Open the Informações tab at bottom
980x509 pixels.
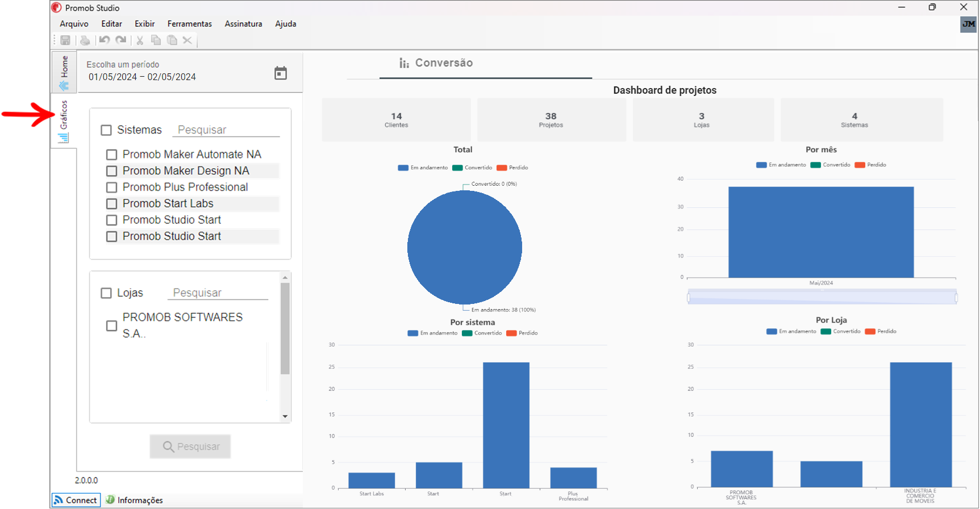pos(135,500)
